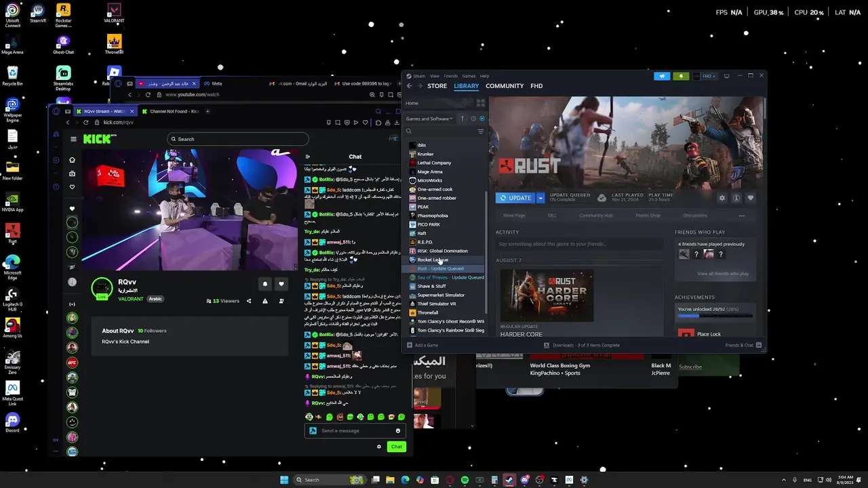Close RQvv Stream browser tab
The width and height of the screenshot is (868, 488).
tap(132, 111)
